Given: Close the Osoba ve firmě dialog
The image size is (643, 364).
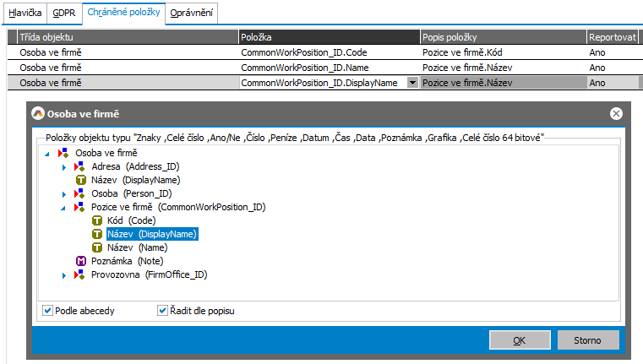Looking at the screenshot, I should coord(616,113).
